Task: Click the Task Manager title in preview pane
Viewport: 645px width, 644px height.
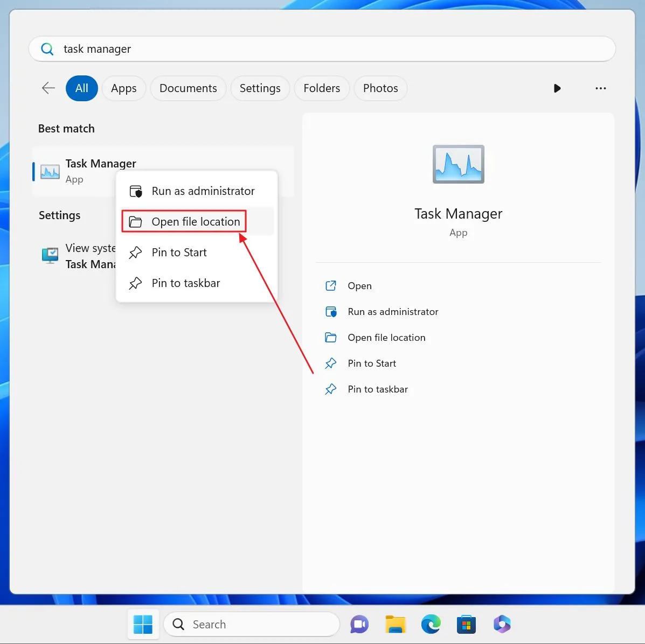Action: click(x=458, y=214)
